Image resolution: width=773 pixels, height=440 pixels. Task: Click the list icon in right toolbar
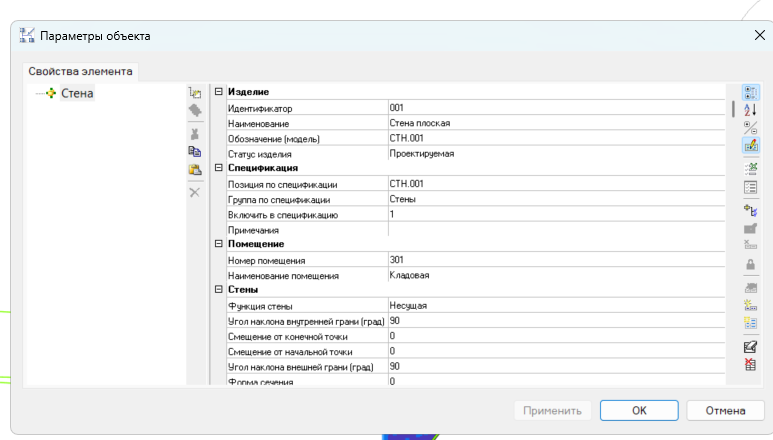[x=750, y=186]
